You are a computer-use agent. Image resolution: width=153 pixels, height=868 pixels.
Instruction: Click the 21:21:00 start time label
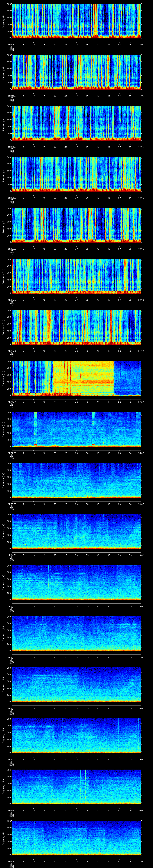[x=12, y=402]
